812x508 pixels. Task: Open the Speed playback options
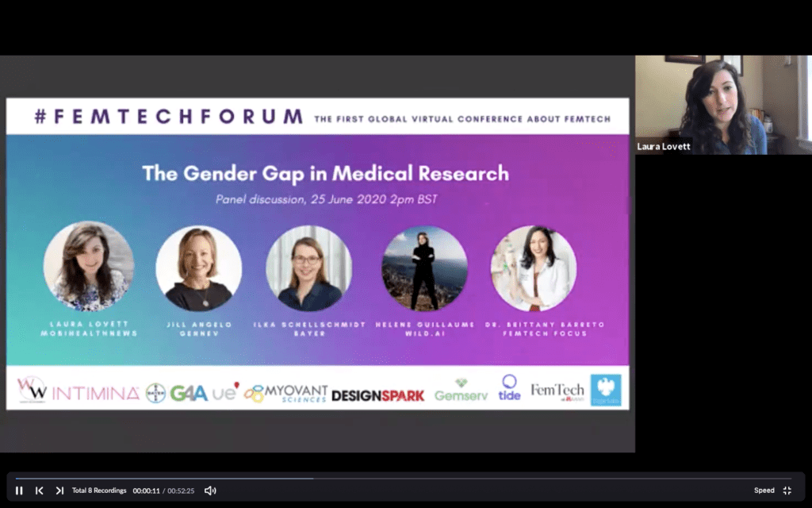[764, 491]
